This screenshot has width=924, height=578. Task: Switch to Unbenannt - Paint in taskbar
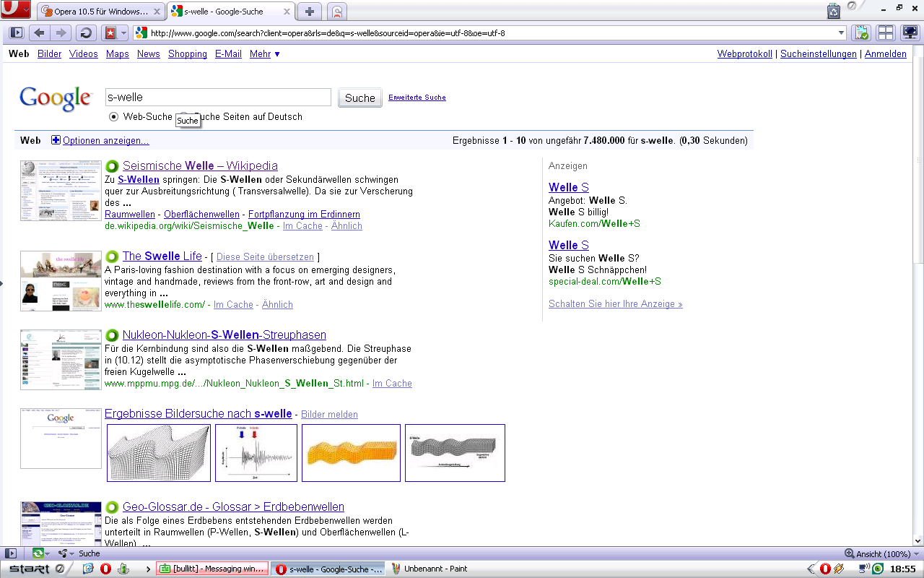point(431,569)
